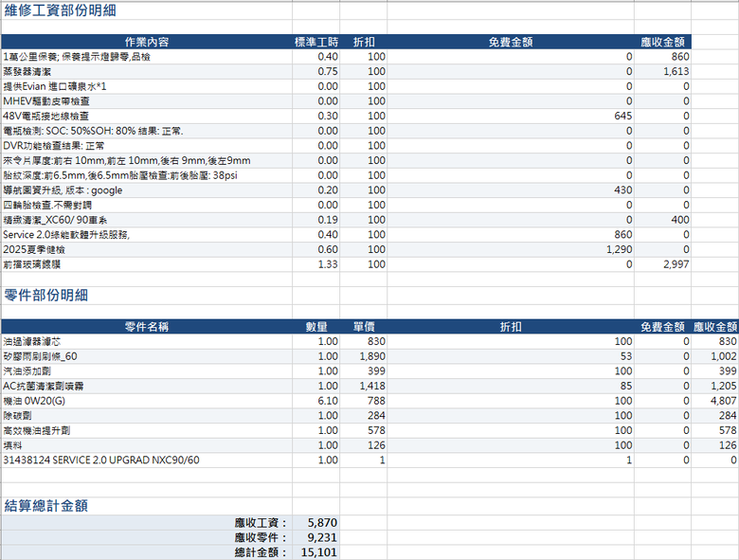Select the 維修工資部份明細 title cell

[x=147, y=10]
